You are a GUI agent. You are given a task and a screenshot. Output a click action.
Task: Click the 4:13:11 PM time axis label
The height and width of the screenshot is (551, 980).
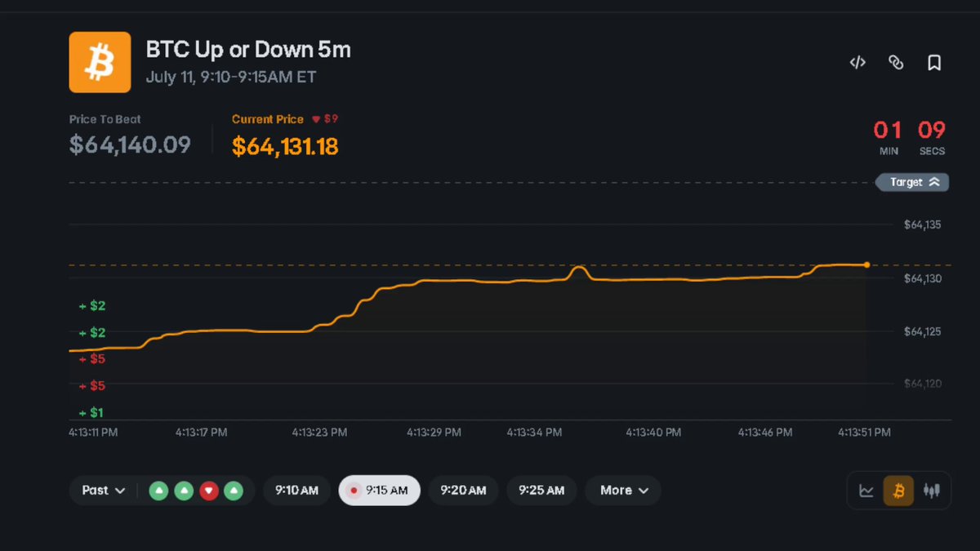pyautogui.click(x=93, y=432)
